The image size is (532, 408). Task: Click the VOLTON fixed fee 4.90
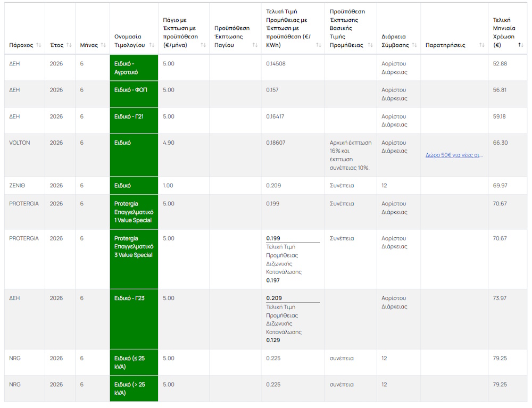(x=169, y=143)
